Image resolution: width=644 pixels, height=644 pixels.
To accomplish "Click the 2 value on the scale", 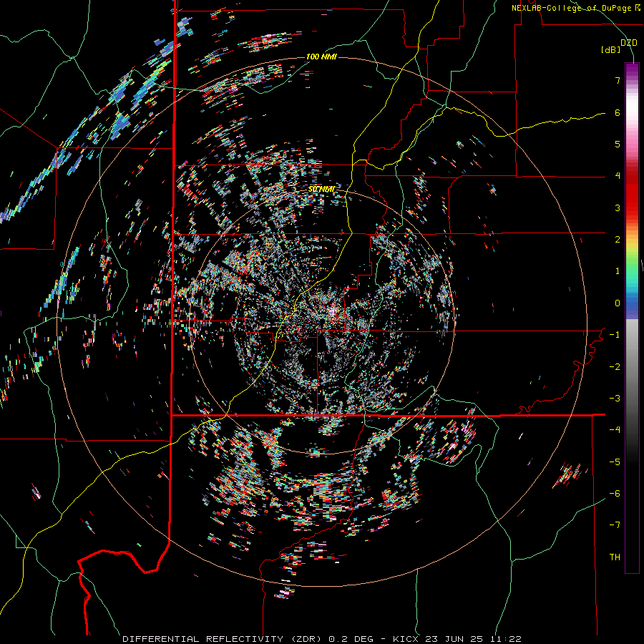I will point(618,240).
